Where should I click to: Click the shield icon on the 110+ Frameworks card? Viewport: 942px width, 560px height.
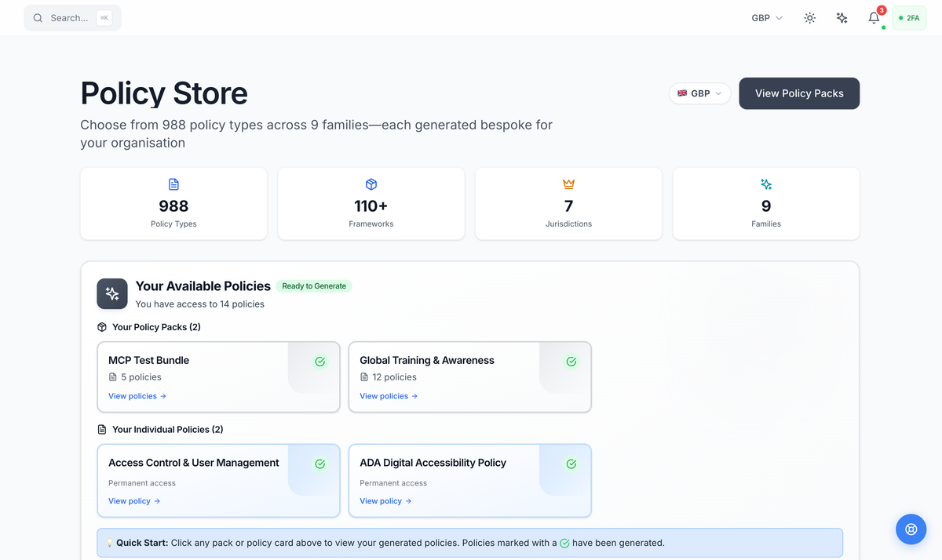click(x=371, y=184)
